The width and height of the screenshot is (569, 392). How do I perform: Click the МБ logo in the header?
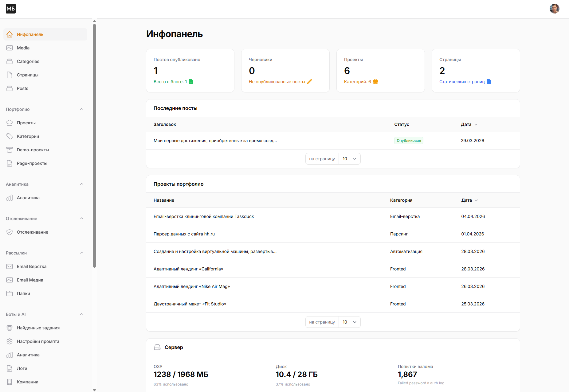pyautogui.click(x=11, y=9)
